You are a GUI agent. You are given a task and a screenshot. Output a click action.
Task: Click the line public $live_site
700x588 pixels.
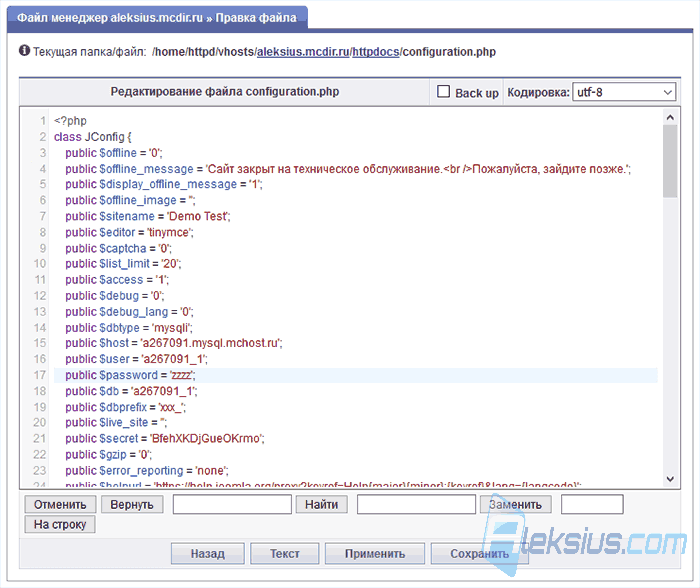[116, 422]
